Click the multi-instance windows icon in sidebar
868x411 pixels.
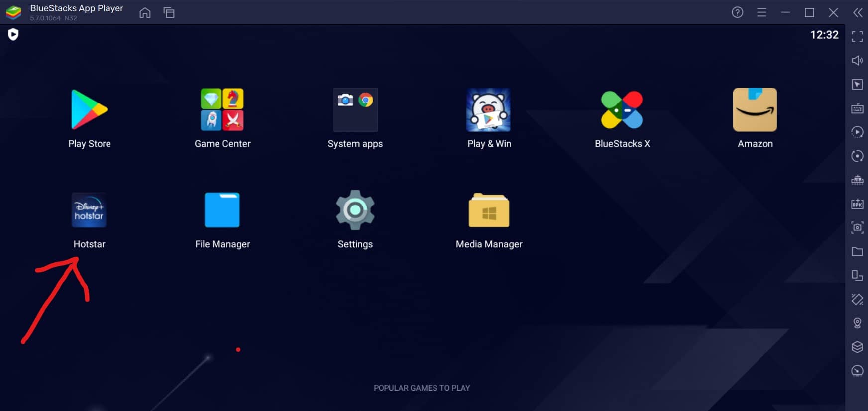pyautogui.click(x=857, y=275)
